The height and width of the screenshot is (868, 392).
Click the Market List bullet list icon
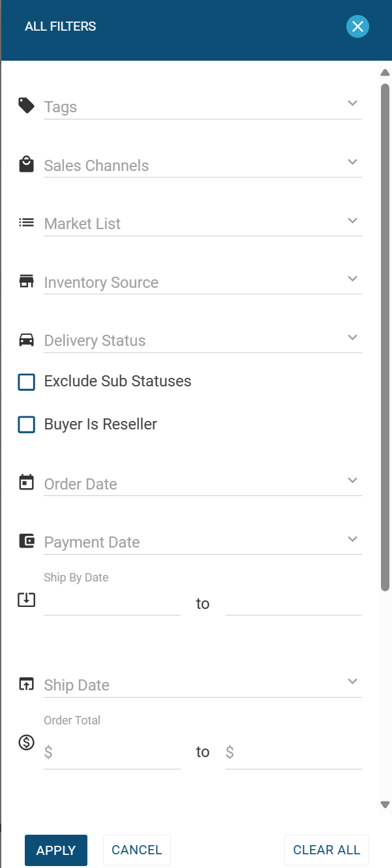pyautogui.click(x=26, y=223)
